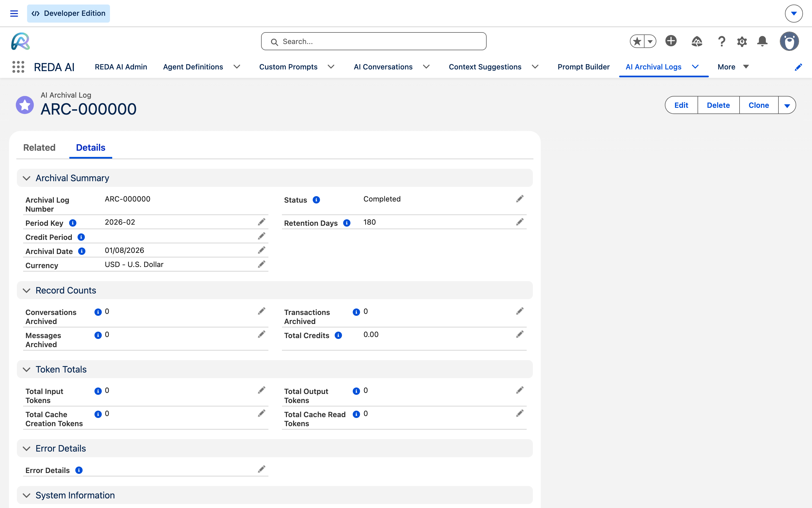Collapse the Token Totals section
Screen dimensions: 812x508
[27, 369]
